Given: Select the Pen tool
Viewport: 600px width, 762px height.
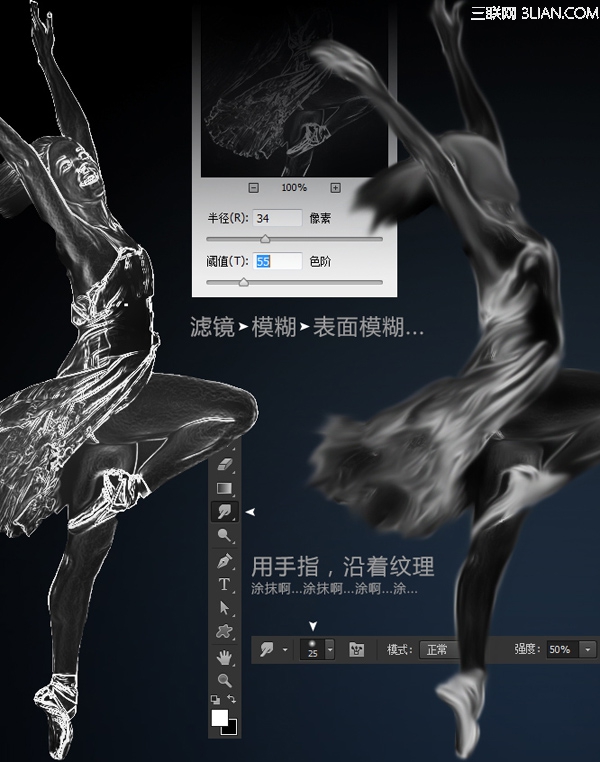Looking at the screenshot, I should pos(224,561).
